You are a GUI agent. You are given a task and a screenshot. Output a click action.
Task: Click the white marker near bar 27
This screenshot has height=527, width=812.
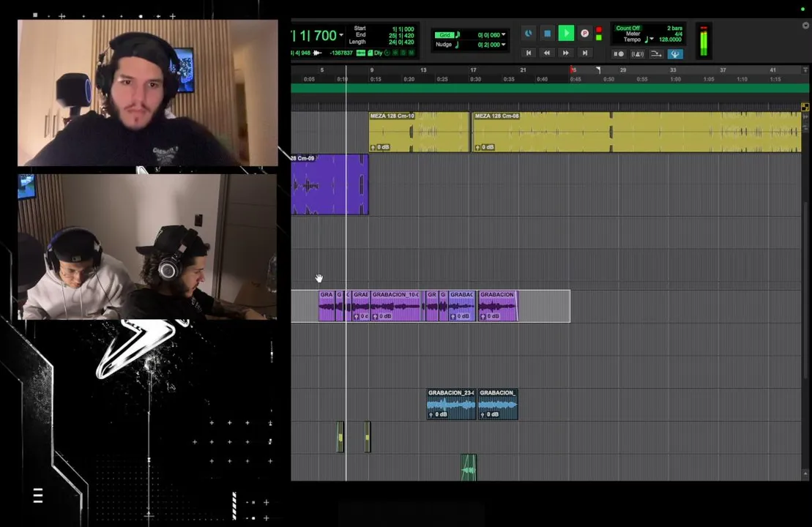pyautogui.click(x=598, y=70)
